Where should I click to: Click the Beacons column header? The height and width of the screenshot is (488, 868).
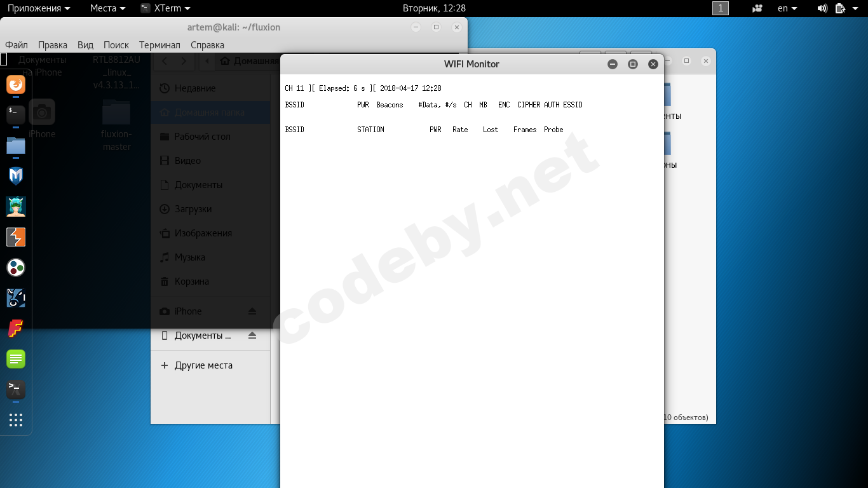[390, 105]
